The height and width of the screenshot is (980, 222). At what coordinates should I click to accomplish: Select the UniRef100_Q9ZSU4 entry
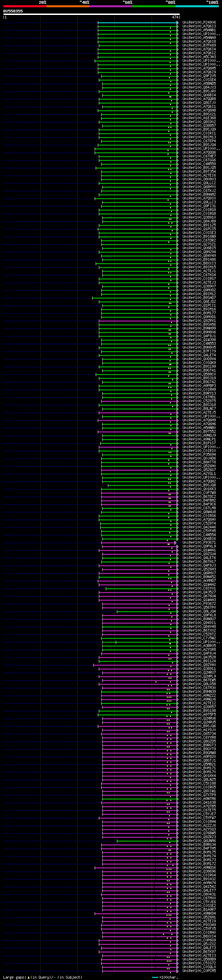coord(199,554)
